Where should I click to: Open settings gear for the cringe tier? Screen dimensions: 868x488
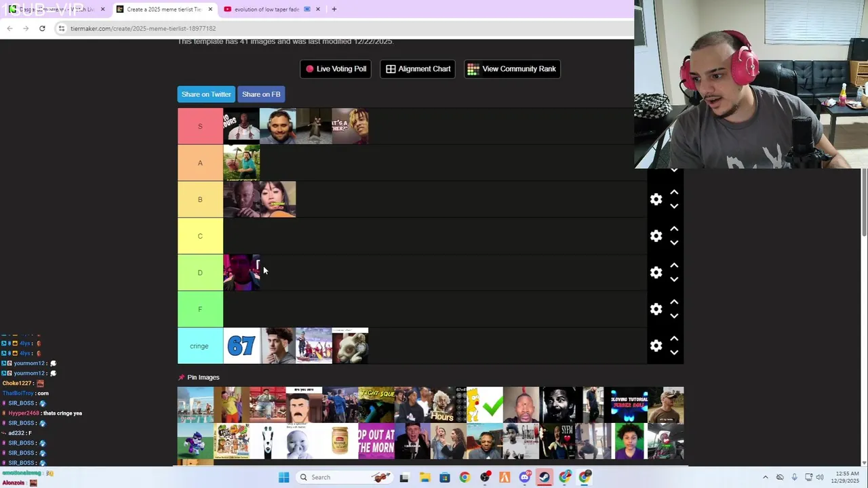(x=656, y=346)
